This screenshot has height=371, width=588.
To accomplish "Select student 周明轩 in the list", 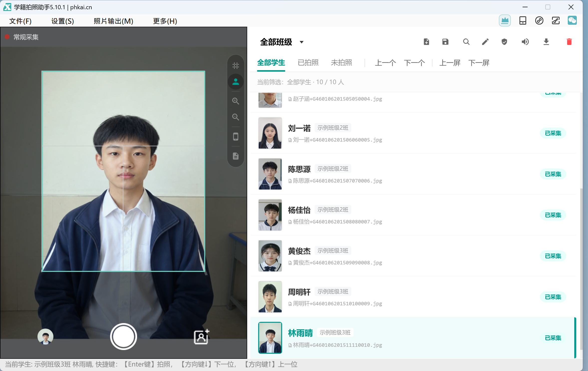I will tap(413, 297).
